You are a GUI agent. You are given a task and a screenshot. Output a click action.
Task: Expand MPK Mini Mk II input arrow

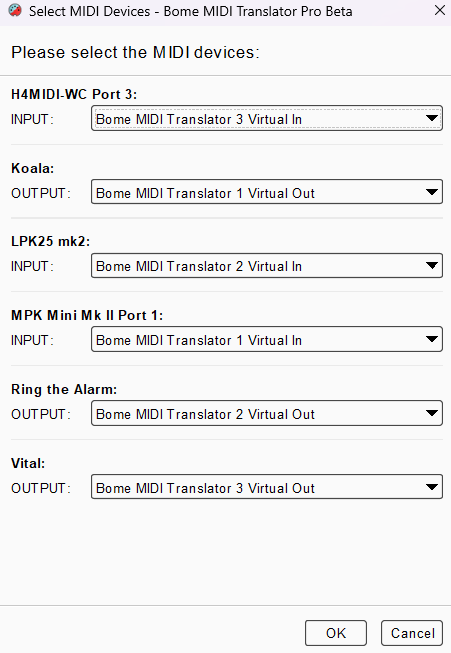432,339
